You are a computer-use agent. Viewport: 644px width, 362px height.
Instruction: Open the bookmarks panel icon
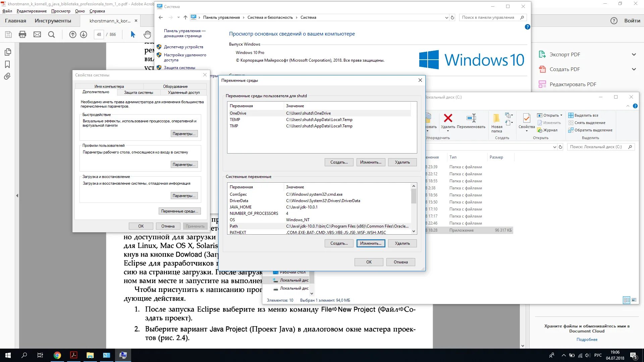(x=7, y=64)
